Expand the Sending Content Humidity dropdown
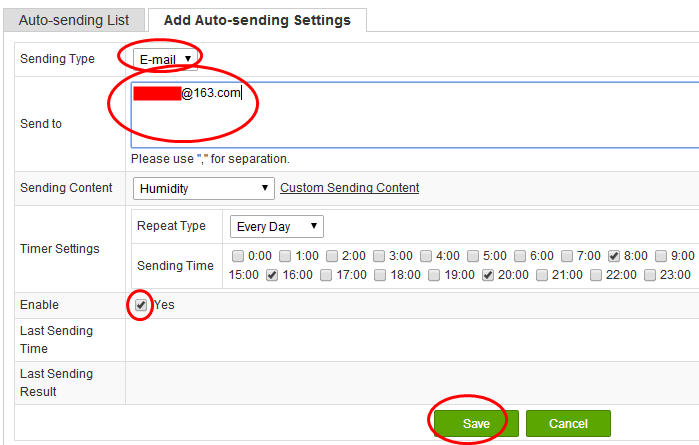Screen dimensions: 699x445 [x=203, y=188]
